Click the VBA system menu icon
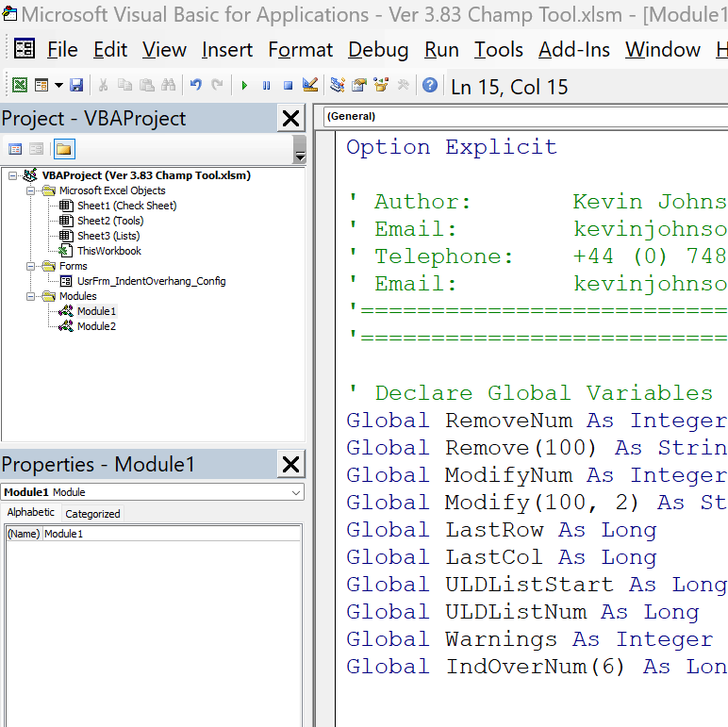 [x=25, y=49]
